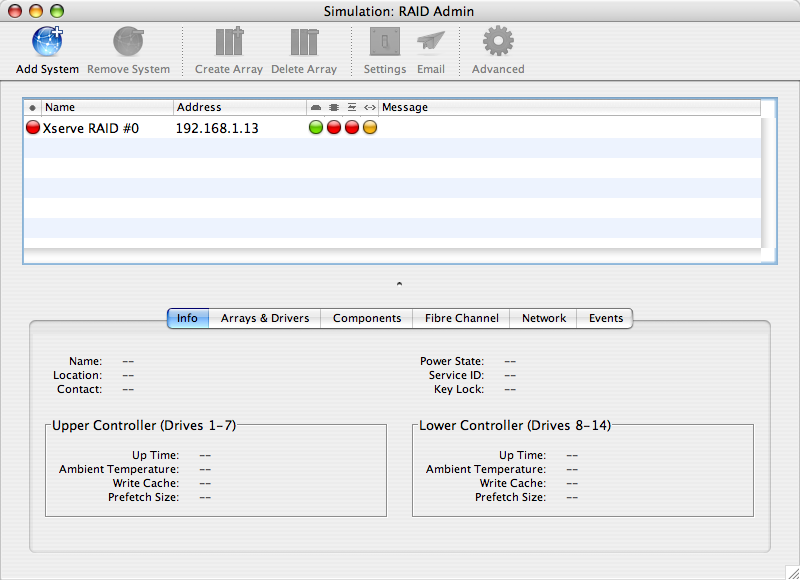Image resolution: width=800 pixels, height=580 pixels.
Task: Click the Add System globe icon
Action: (x=47, y=42)
